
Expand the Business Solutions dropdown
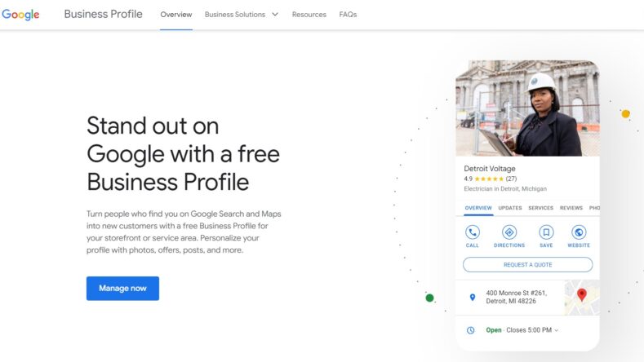(241, 15)
